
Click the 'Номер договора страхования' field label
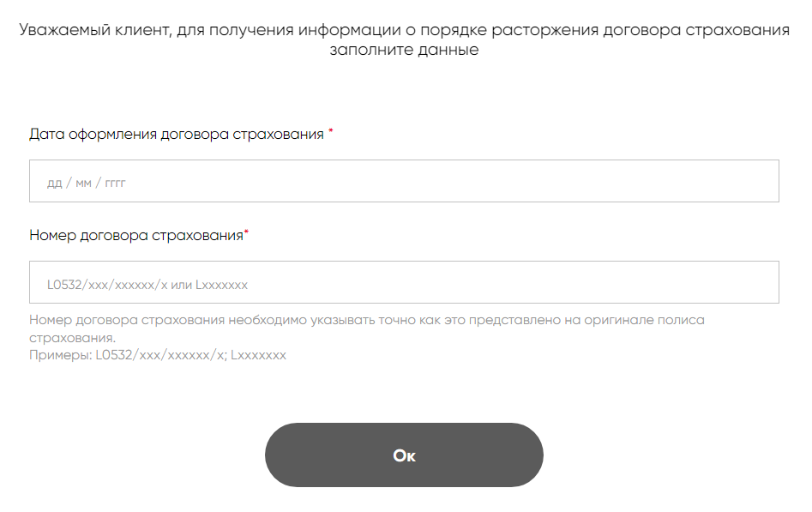(x=135, y=236)
